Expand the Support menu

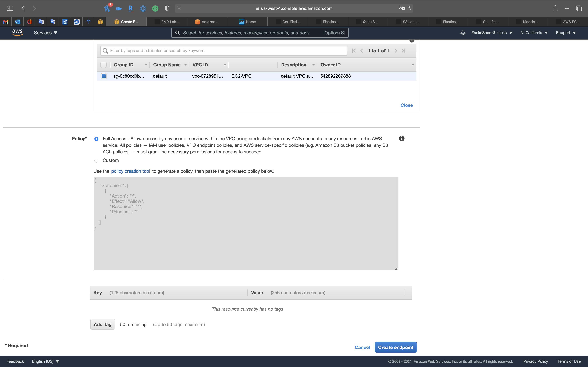[566, 33]
